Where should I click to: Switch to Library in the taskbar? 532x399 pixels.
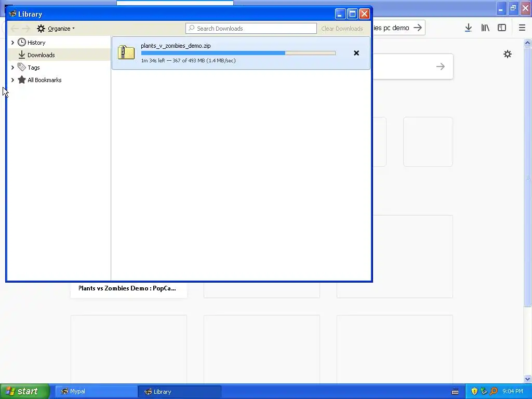(179, 392)
